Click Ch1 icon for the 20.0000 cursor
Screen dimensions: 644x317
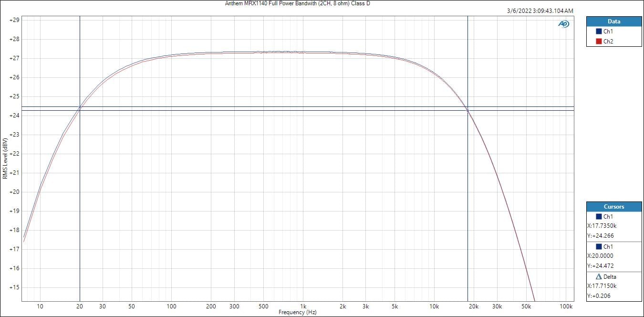599,247
